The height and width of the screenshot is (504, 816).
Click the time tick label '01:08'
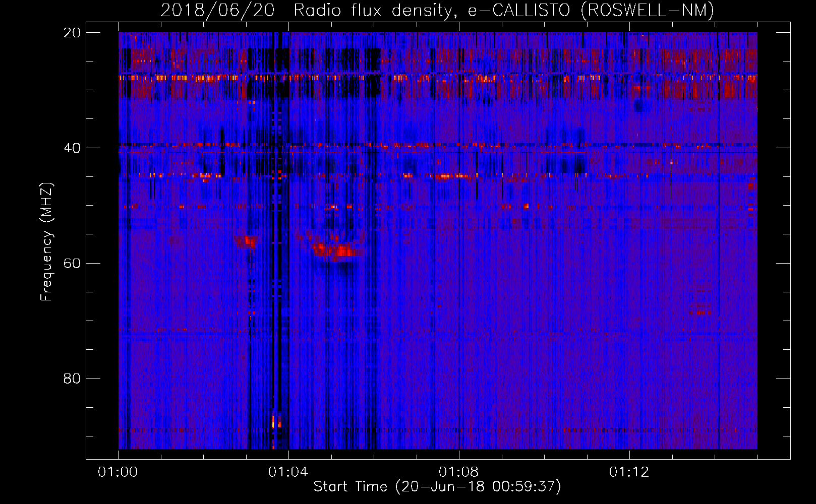[x=458, y=472]
